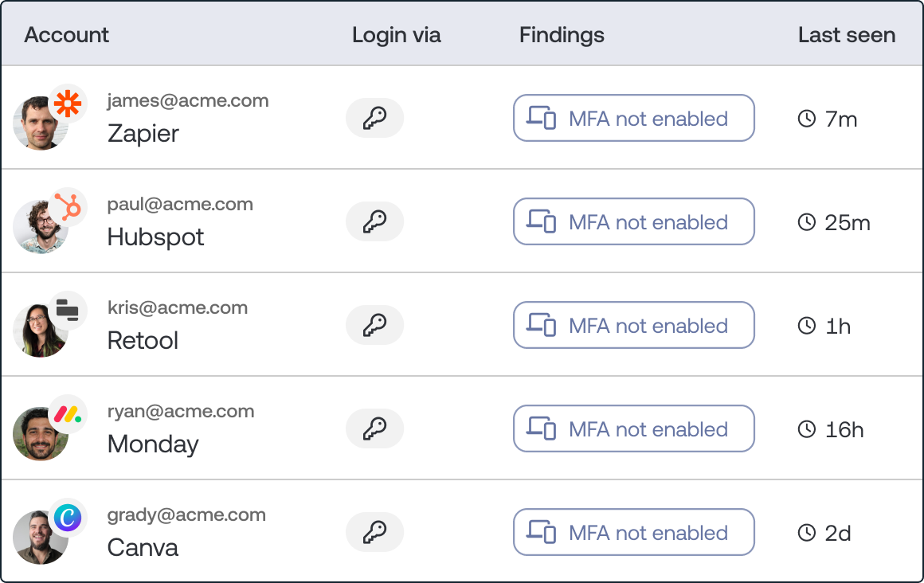Sort by Last seen column header
Screen dimensions: 924x583
(x=847, y=35)
